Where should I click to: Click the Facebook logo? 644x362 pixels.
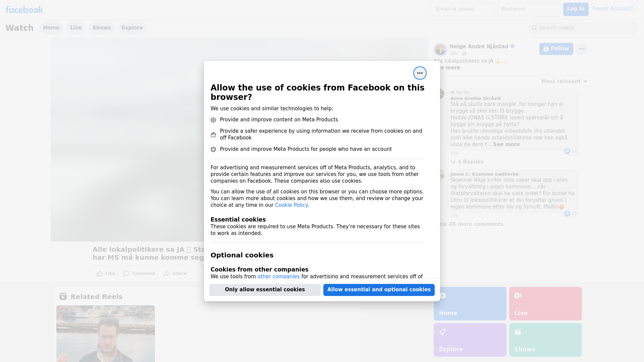pos(24,10)
